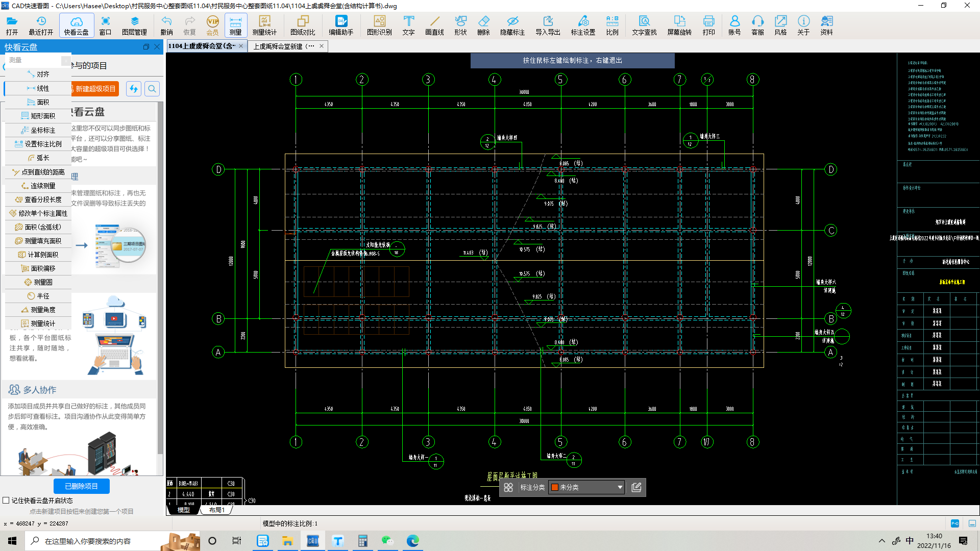Image resolution: width=980 pixels, height=551 pixels.
Task: Close the 上虞禹舜会堂新建 tab
Action: 322,46
